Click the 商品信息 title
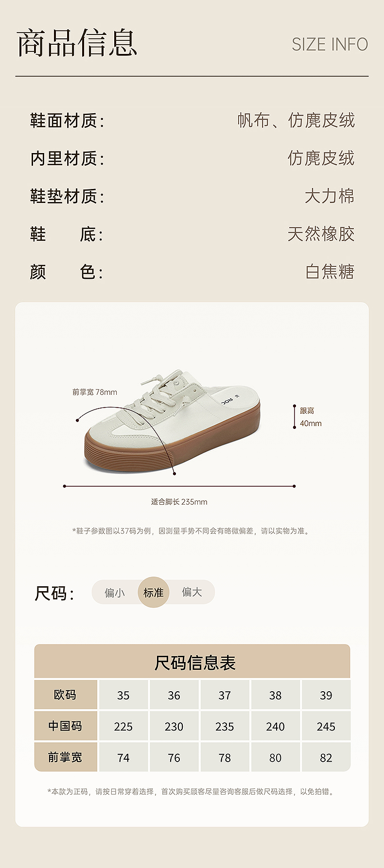 pyautogui.click(x=77, y=43)
